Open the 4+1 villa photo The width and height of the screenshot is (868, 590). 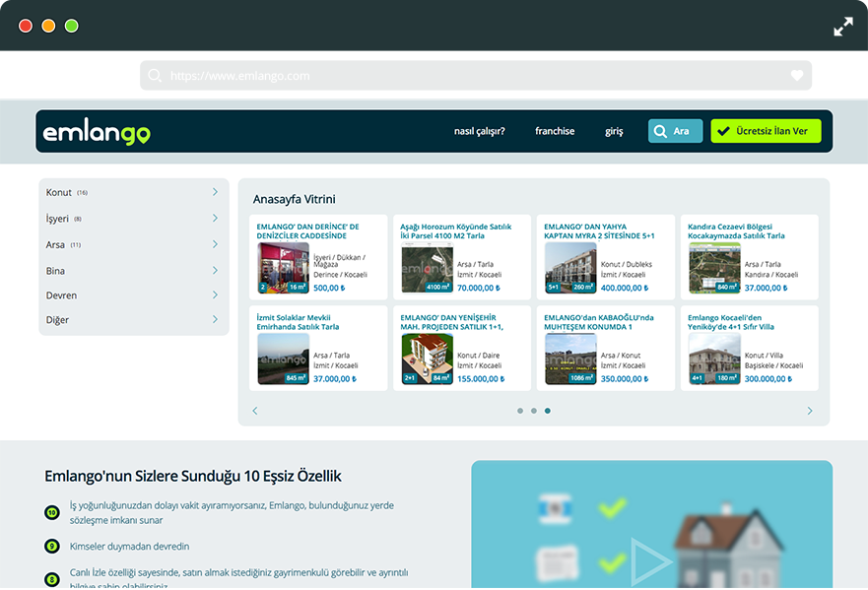pos(714,360)
